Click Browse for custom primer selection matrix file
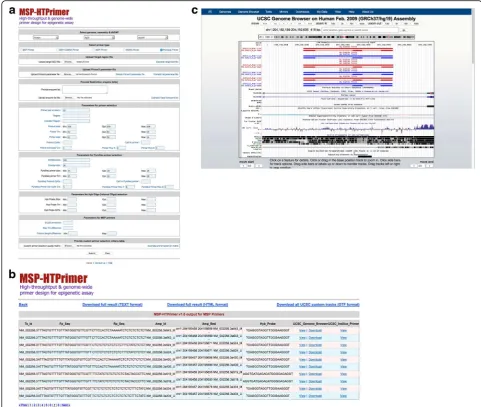 click(68, 246)
